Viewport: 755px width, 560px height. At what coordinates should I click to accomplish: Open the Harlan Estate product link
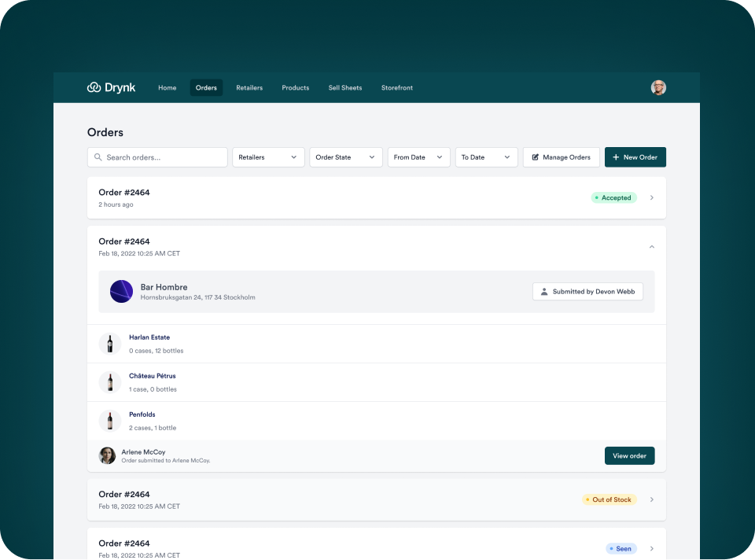[x=149, y=337]
